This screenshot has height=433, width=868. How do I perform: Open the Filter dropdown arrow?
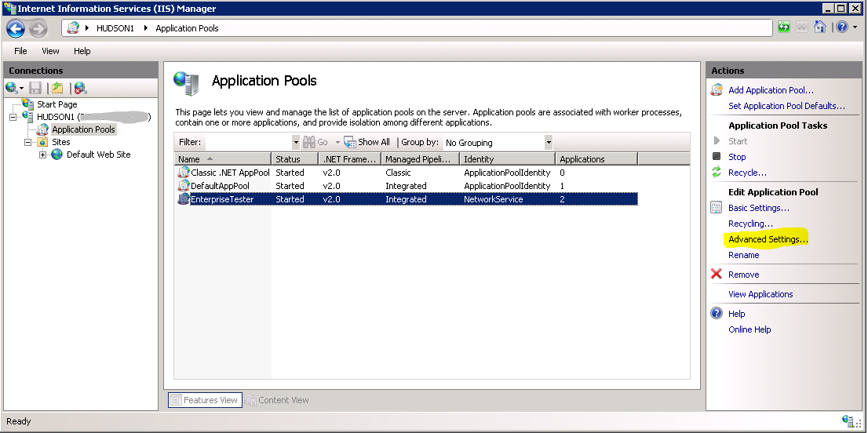(296, 142)
